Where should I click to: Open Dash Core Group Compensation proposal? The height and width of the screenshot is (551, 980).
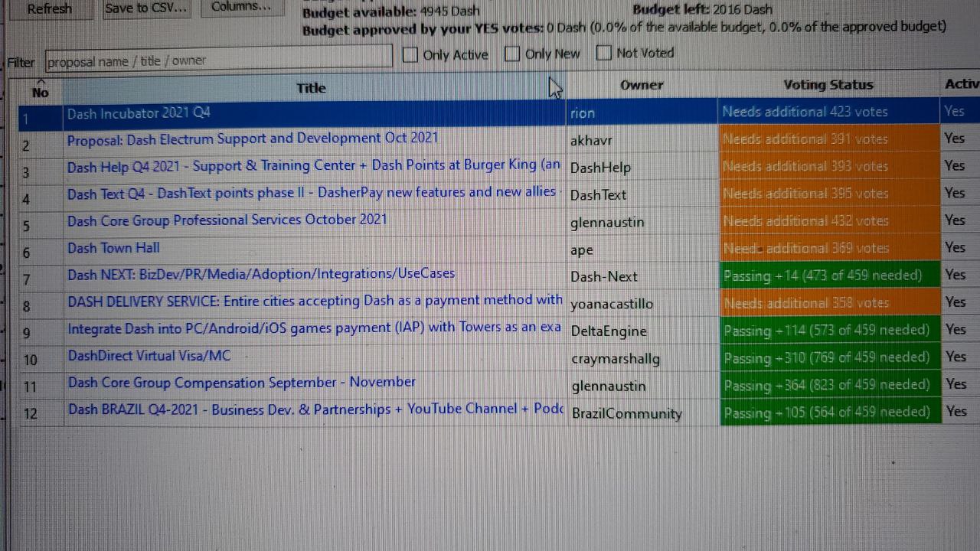[x=242, y=383]
